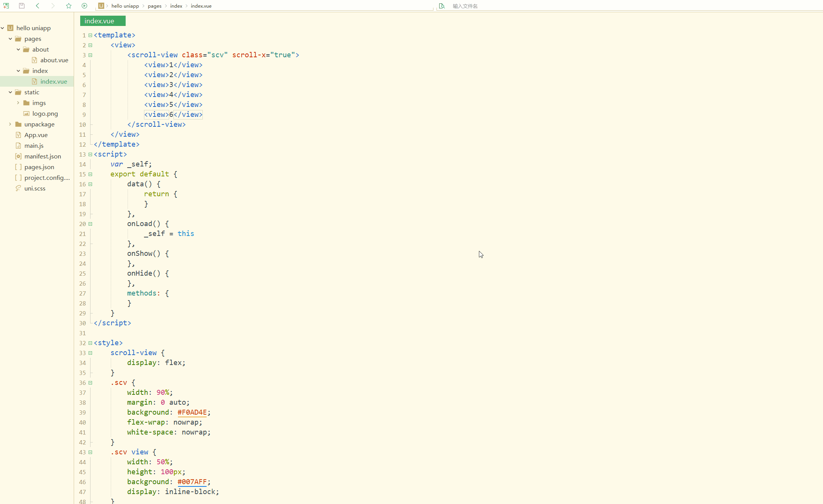This screenshot has height=504, width=823.
Task: Select the manifest.json file icon
Action: (x=18, y=156)
